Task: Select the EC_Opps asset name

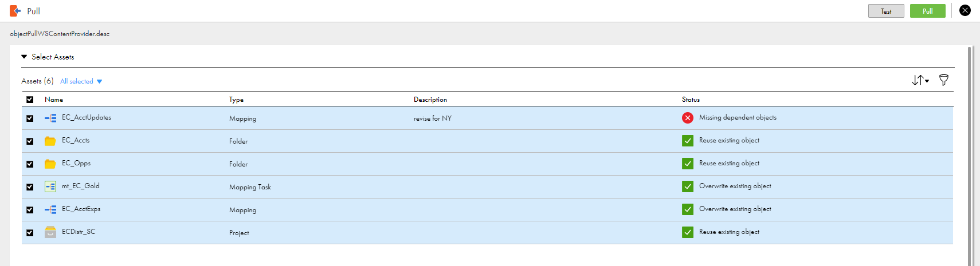Action: pos(76,163)
